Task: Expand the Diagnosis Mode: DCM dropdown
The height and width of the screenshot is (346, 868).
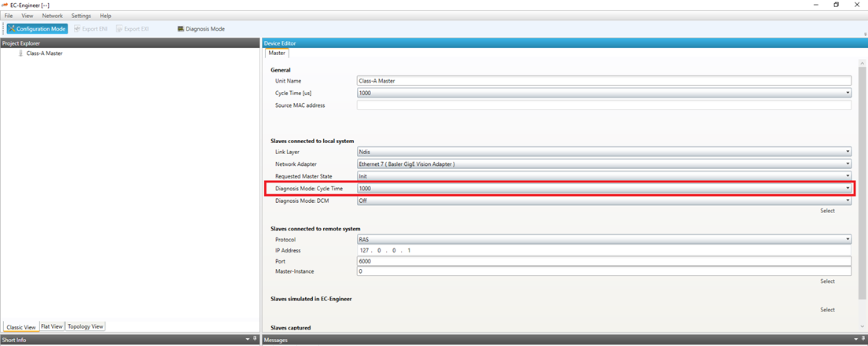Action: (848, 201)
